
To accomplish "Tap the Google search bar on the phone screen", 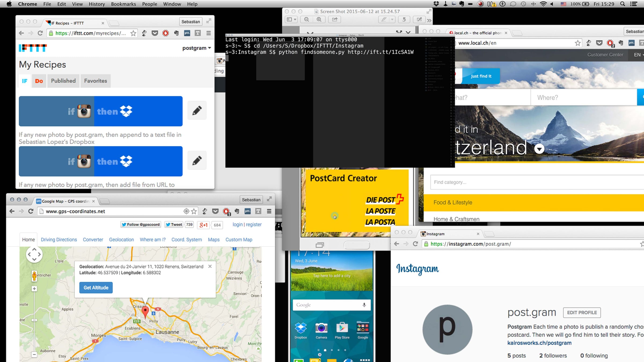I will 332,305.
